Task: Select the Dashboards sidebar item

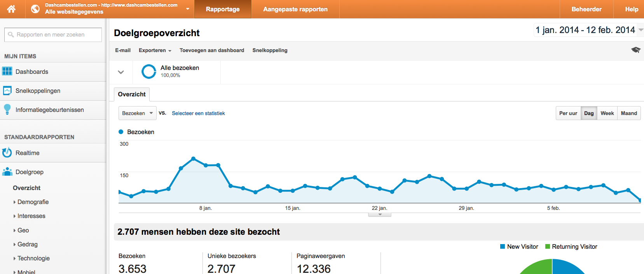Action: [x=53, y=72]
